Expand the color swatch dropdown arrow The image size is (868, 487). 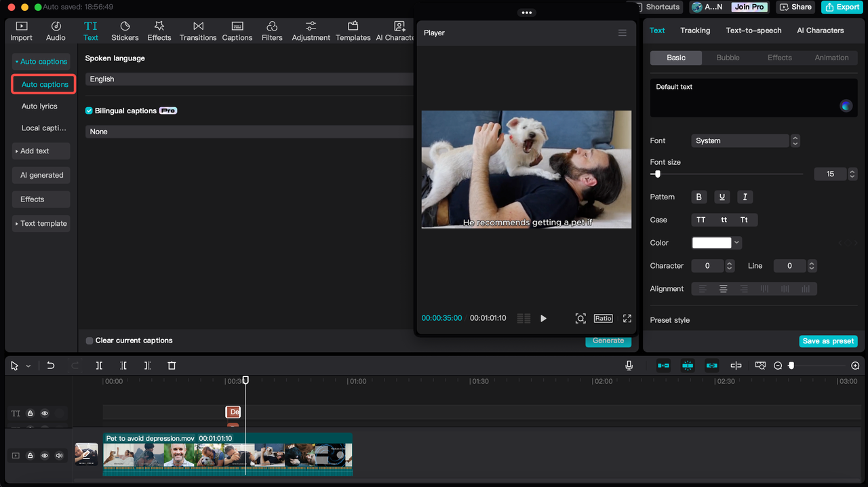tap(737, 243)
